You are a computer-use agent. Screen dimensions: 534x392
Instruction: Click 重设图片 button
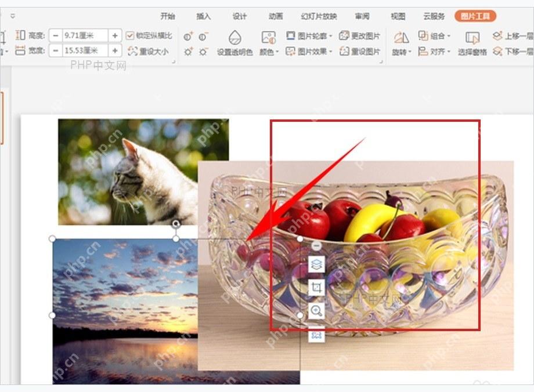click(x=360, y=52)
